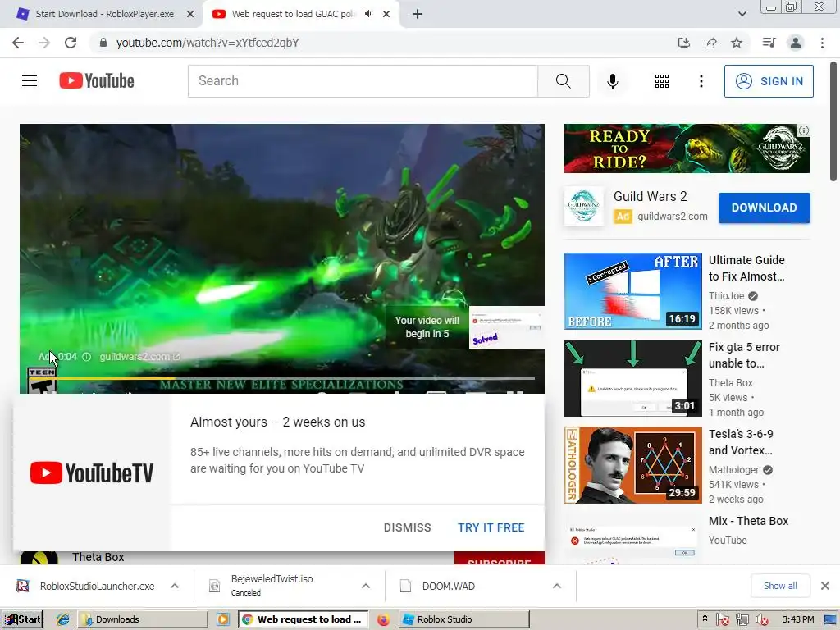The width and height of the screenshot is (840, 630).
Task: Select the Web request to load taskbar item
Action: [x=304, y=619]
